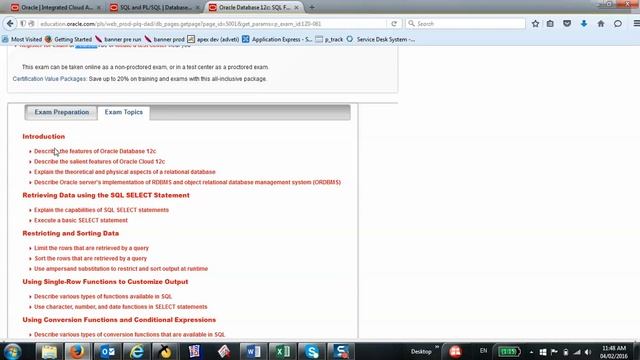Open Skype from the taskbar

311,351
